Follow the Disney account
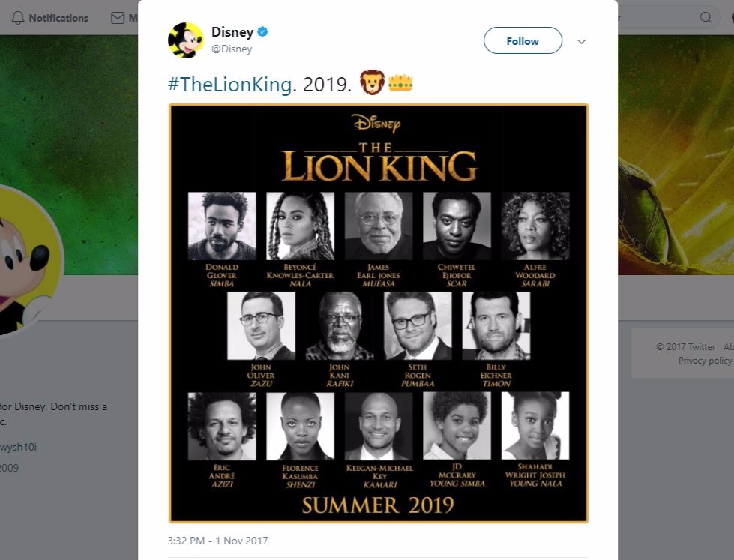The height and width of the screenshot is (560, 734). 523,41
